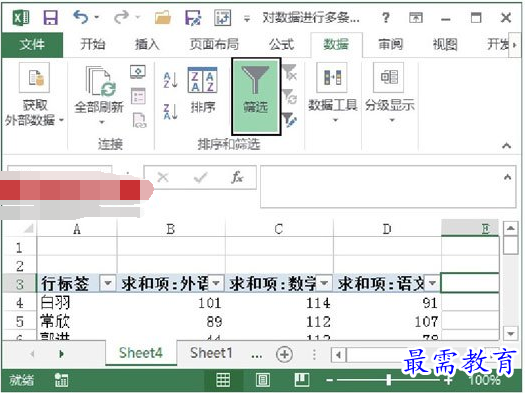
Task: Select the Sheet4 tab
Action: [141, 353]
